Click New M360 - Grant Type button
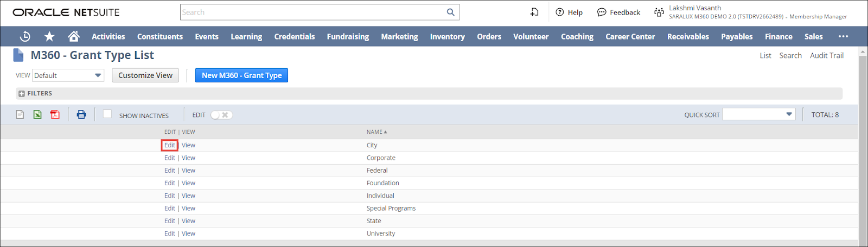 click(241, 75)
